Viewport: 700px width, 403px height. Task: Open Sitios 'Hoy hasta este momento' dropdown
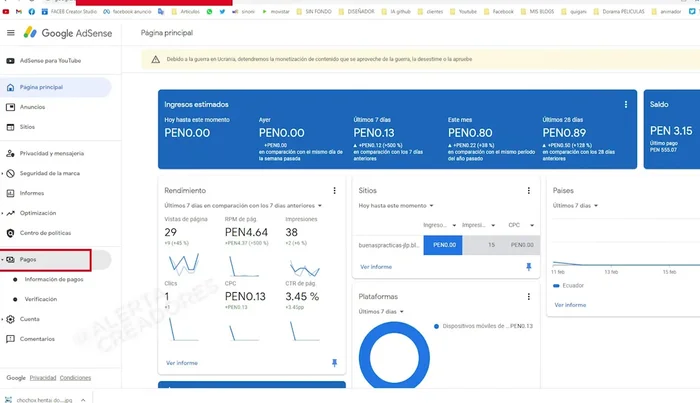pyautogui.click(x=396, y=206)
